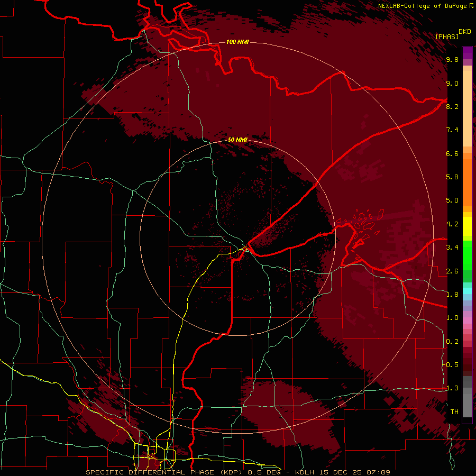Click the TH label on the color scale
Viewport: 476px width, 476px height.
pos(454,411)
